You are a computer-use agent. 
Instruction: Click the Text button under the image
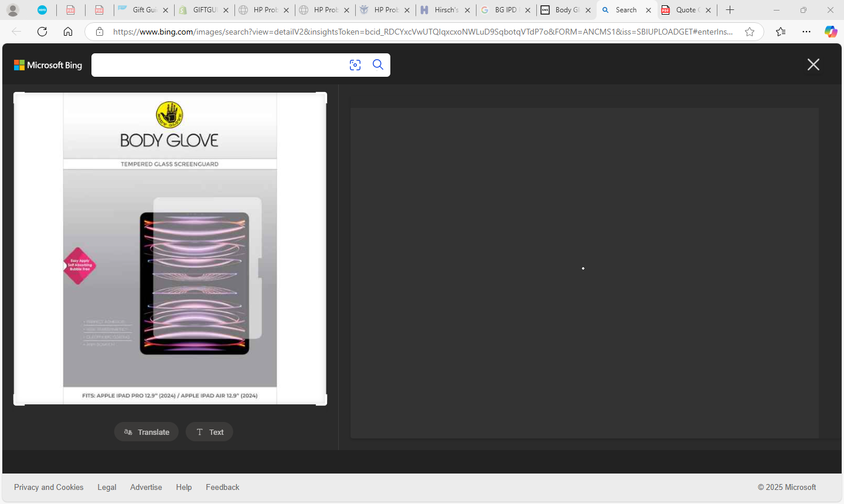click(x=209, y=432)
